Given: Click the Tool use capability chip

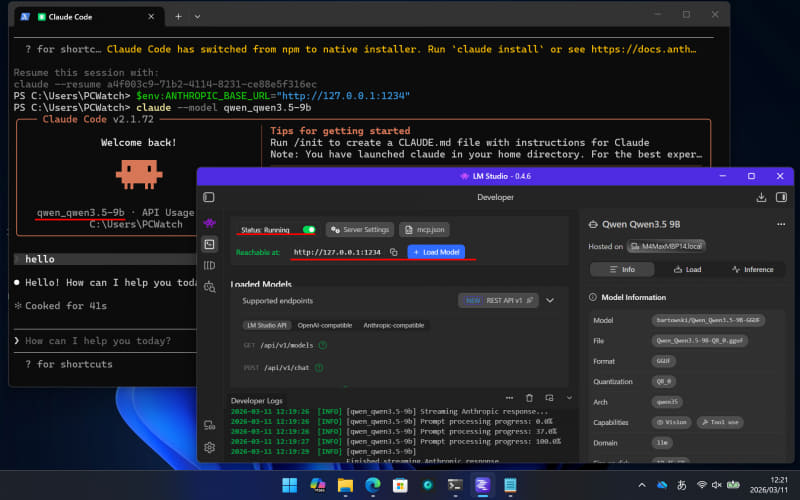Looking at the screenshot, I should pyautogui.click(x=720, y=422).
